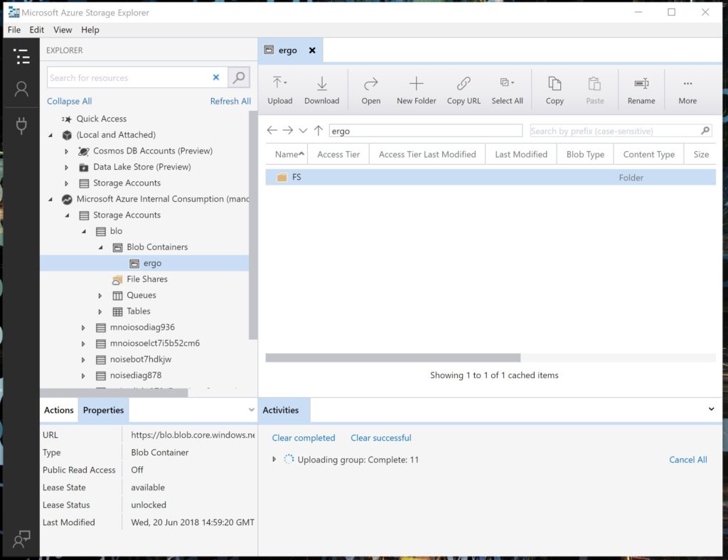
Task: Click the ergo path address field
Action: [x=426, y=131]
